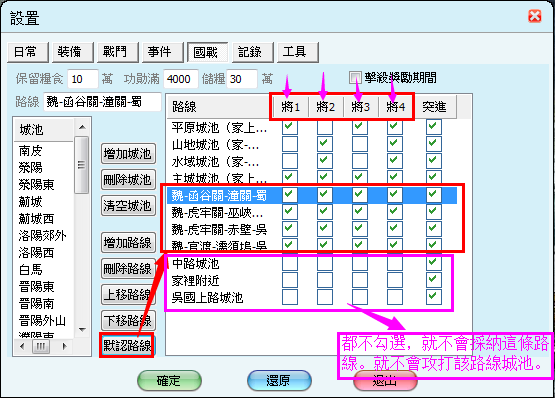The height and width of the screenshot is (398, 555).
Task: Click the 突進 column header
Action: 434,107
